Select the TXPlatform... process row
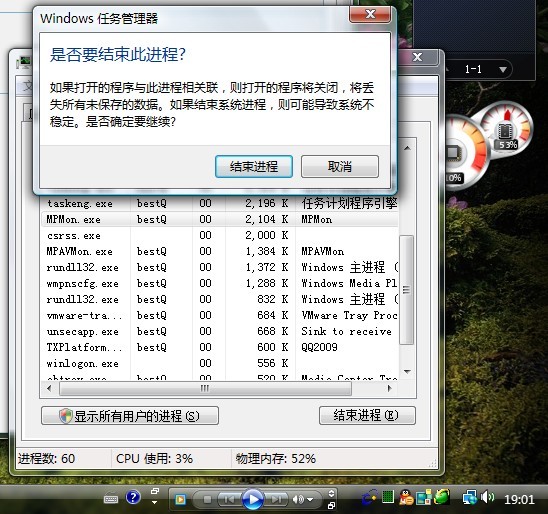The width and height of the screenshot is (548, 514). (x=219, y=348)
